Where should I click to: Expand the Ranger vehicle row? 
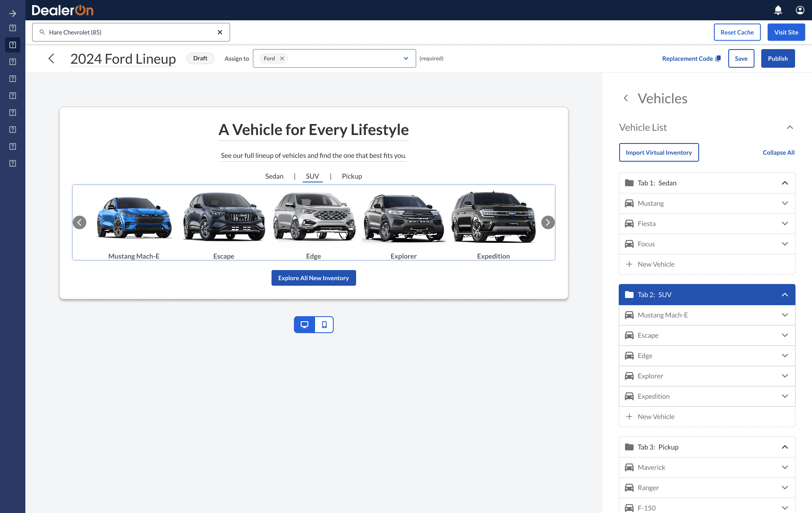point(785,488)
